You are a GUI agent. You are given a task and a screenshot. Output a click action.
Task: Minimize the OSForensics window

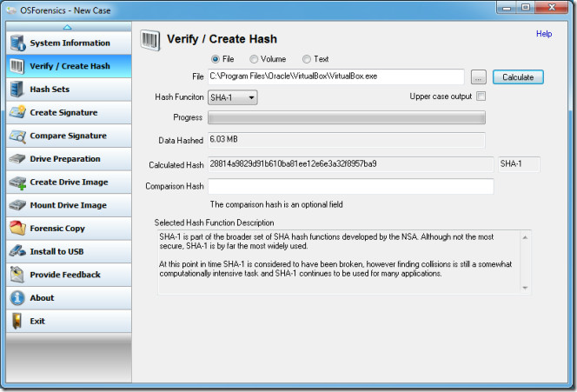point(507,7)
